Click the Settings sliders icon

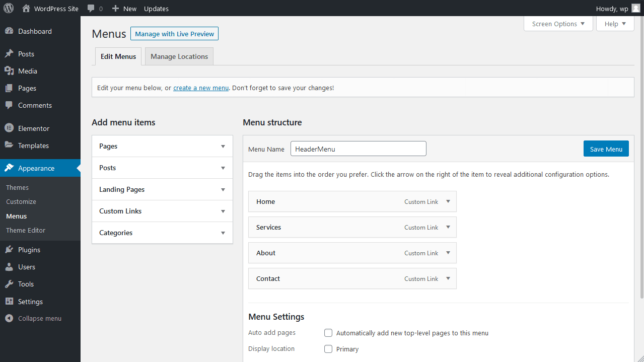coord(9,302)
